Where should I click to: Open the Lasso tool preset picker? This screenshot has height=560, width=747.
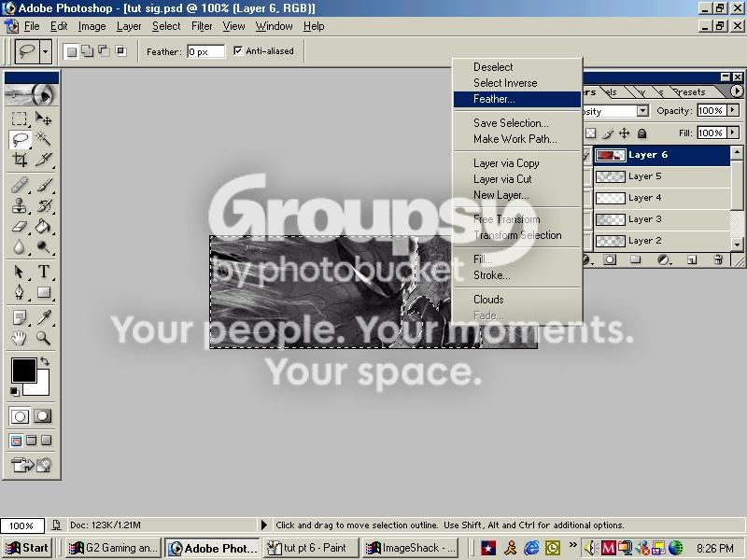[46, 51]
